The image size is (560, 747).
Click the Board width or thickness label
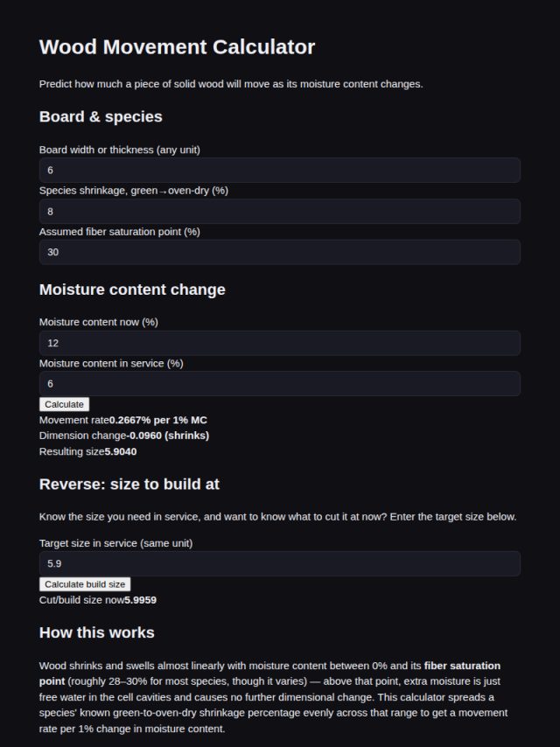120,150
